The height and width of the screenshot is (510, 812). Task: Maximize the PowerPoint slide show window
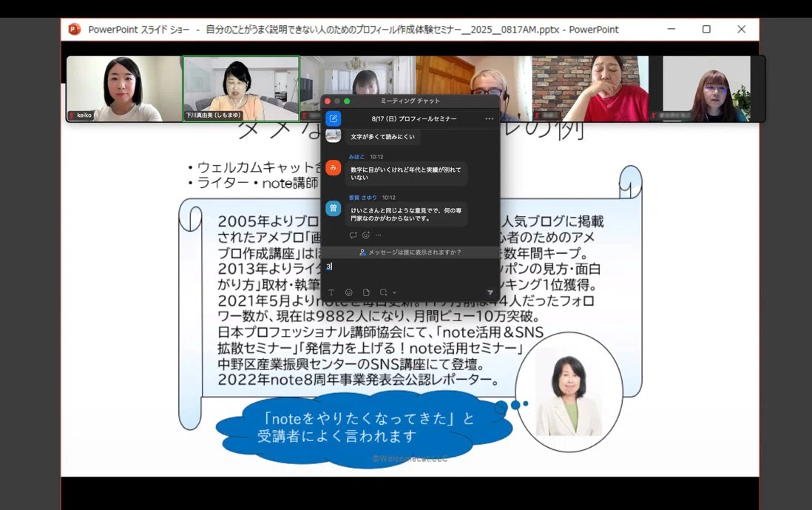(706, 30)
